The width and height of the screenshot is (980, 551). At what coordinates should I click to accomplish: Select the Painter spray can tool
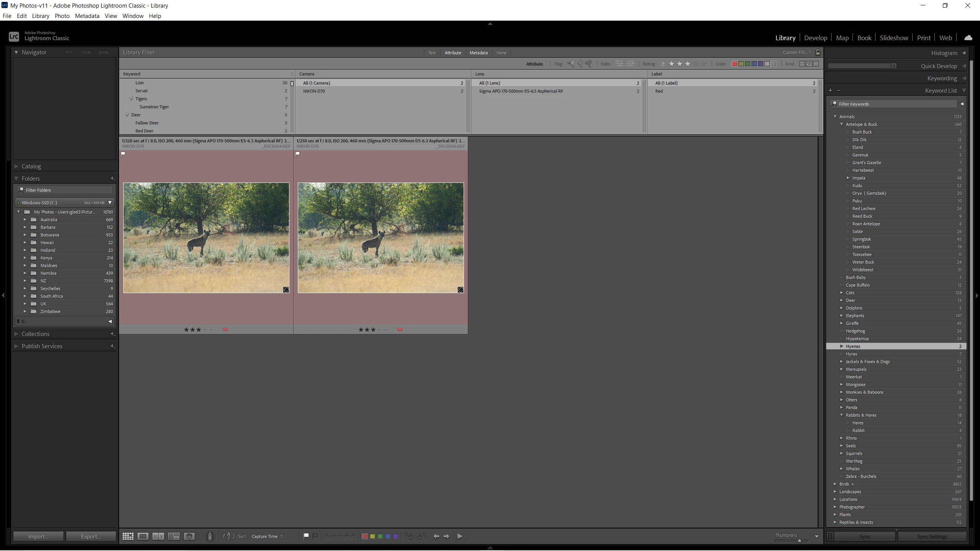pos(210,536)
